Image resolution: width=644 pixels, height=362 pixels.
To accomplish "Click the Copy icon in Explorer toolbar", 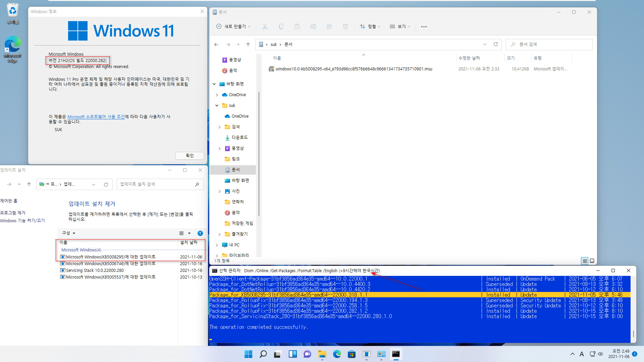I will pos(281,26).
